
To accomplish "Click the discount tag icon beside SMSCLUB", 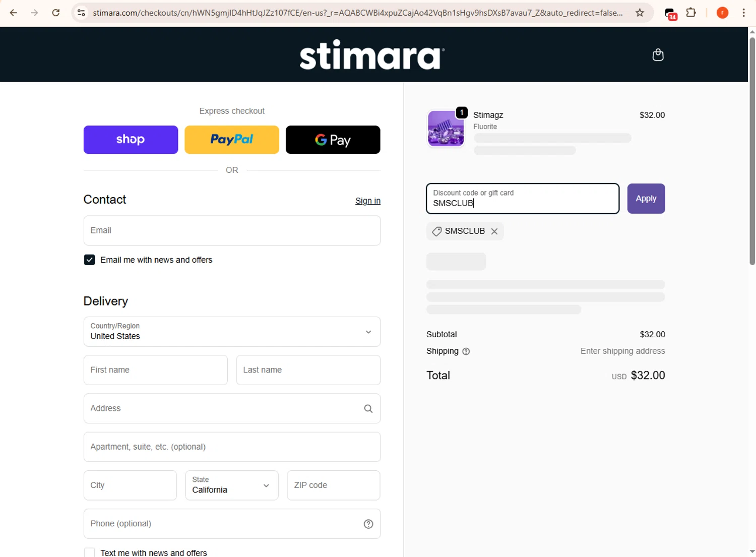I will 437,231.
